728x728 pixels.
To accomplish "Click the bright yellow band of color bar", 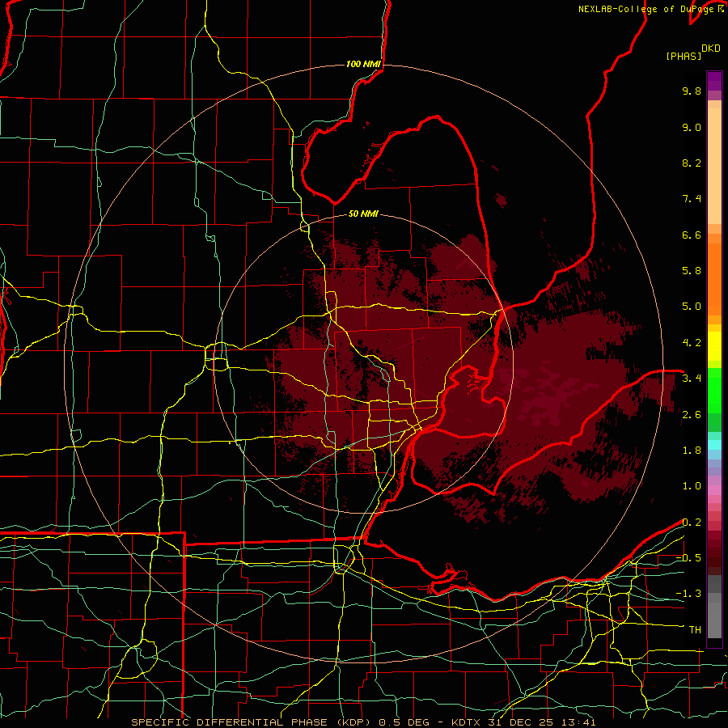I will click(714, 346).
